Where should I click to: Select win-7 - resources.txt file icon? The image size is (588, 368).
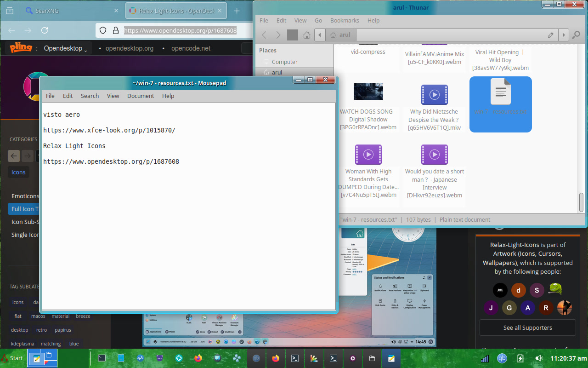click(500, 91)
